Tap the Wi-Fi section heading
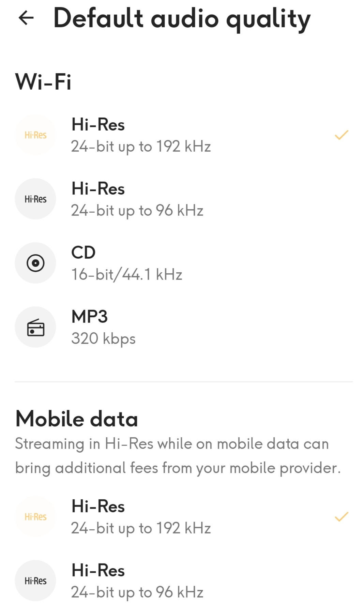 click(x=43, y=82)
